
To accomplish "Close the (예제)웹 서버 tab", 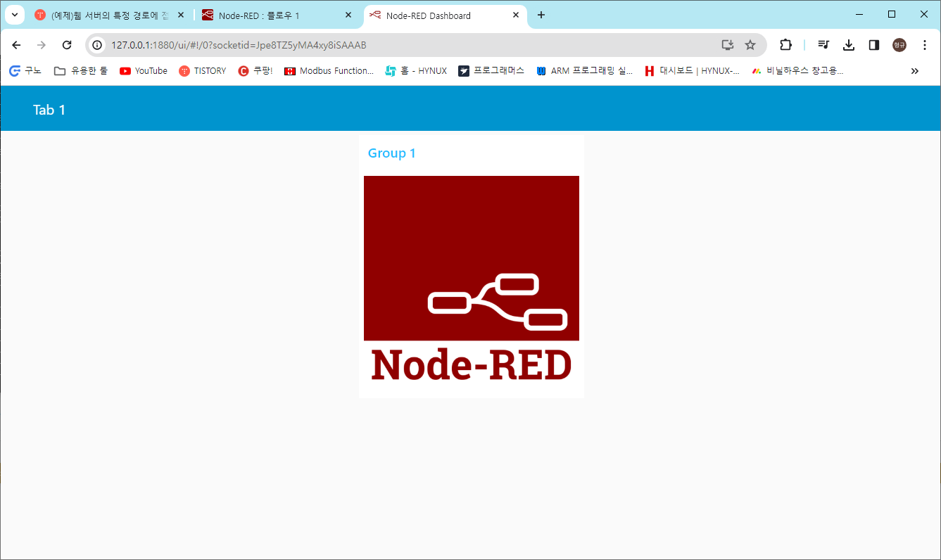I will click(181, 15).
